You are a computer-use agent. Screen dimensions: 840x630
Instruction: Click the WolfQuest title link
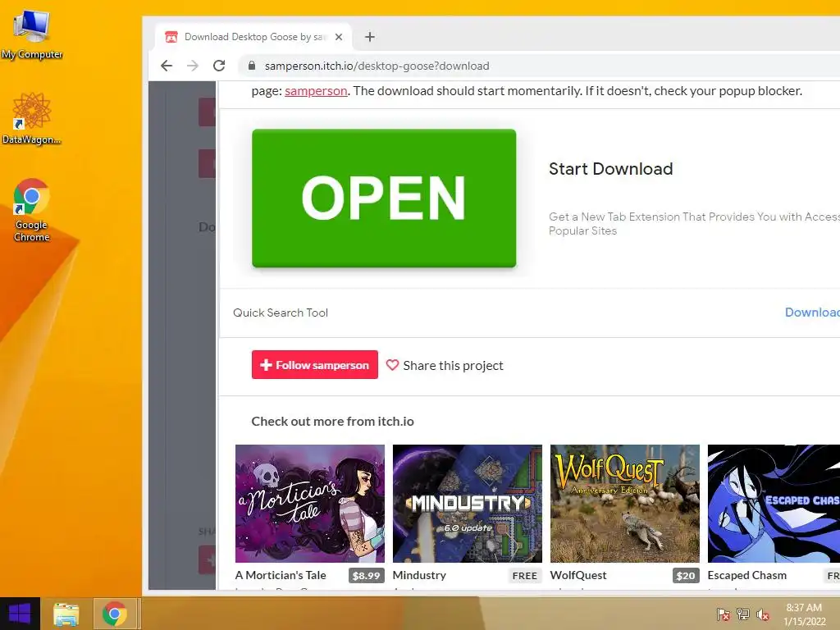tap(578, 575)
